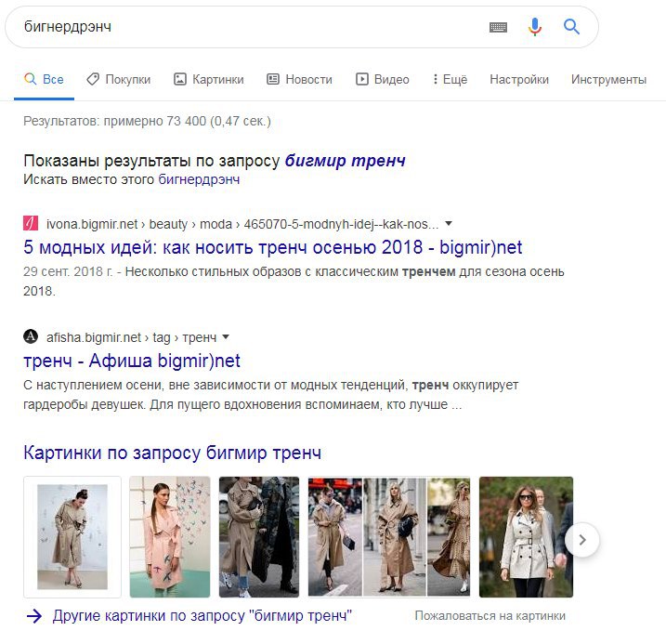Switch to the Покупки tab
Image resolution: width=666 pixels, height=644 pixels.
pyautogui.click(x=119, y=79)
